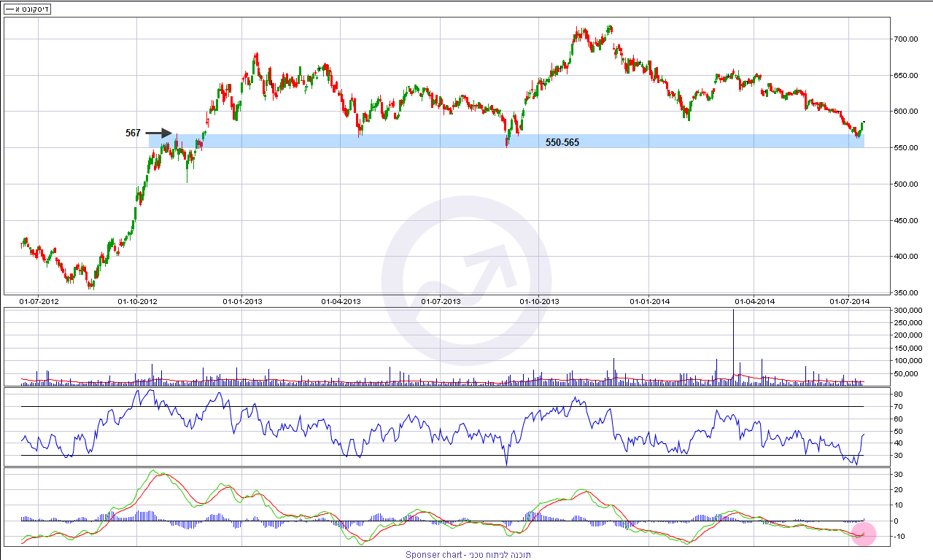Click the 70 label on RSI axis
This screenshot has width=933, height=560.
(898, 407)
